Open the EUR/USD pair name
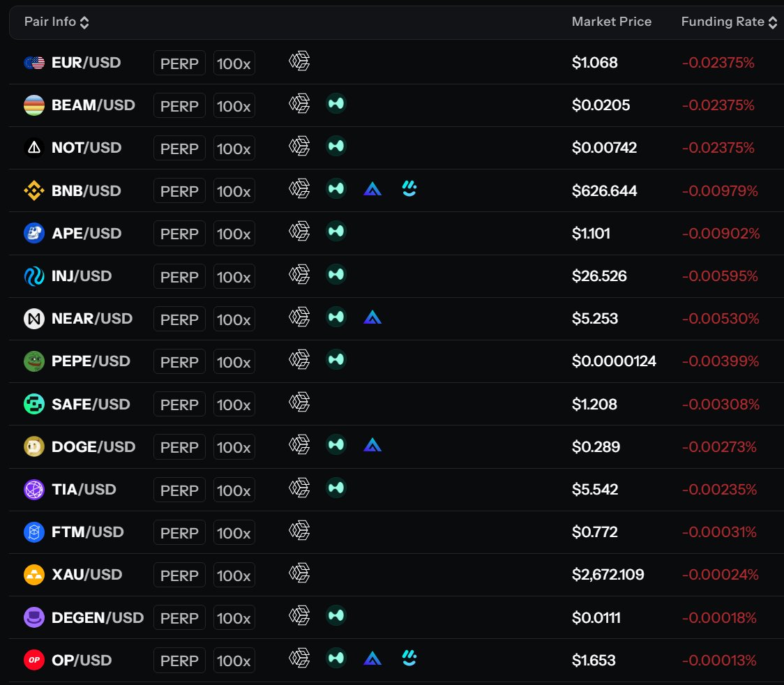 coord(86,63)
